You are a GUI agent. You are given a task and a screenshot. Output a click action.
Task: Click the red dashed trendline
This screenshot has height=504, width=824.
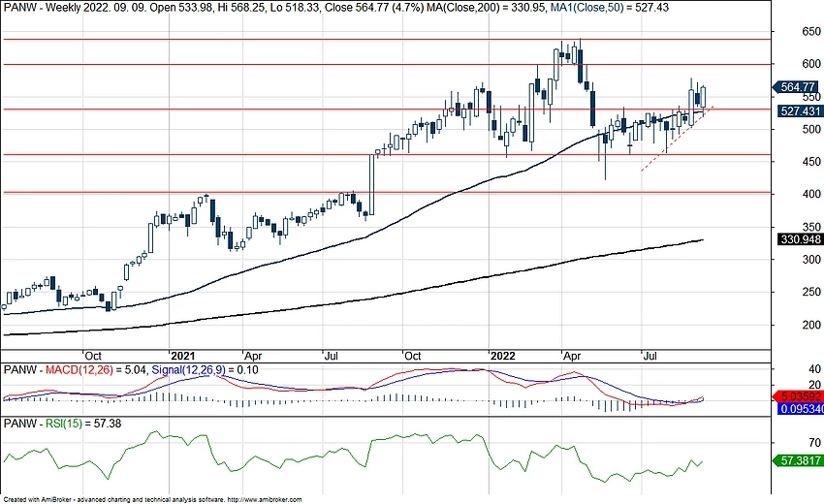point(677,139)
